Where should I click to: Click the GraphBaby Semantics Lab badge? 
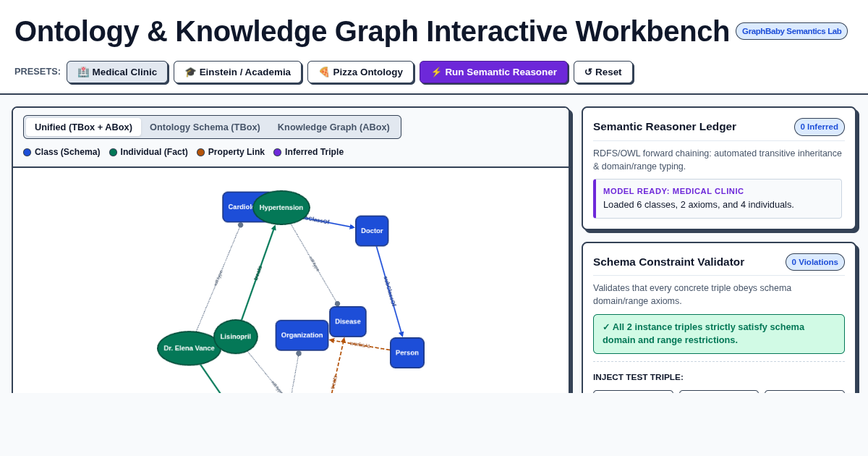pyautogui.click(x=791, y=31)
